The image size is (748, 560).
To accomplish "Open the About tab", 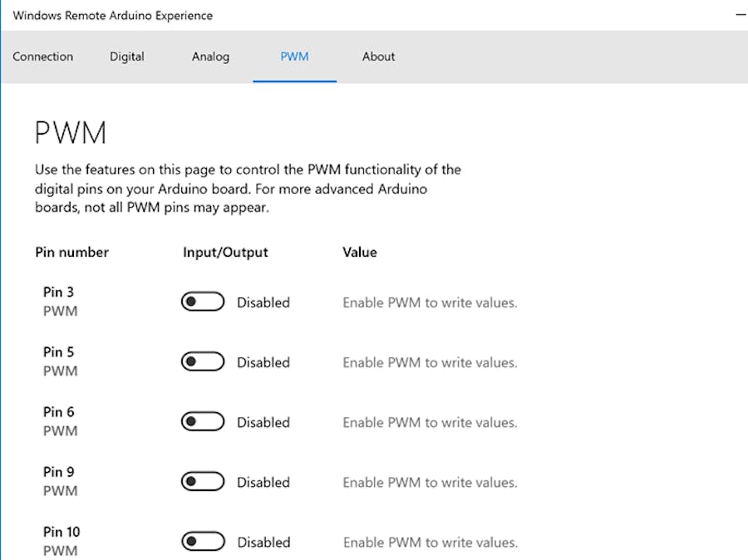I will [378, 56].
